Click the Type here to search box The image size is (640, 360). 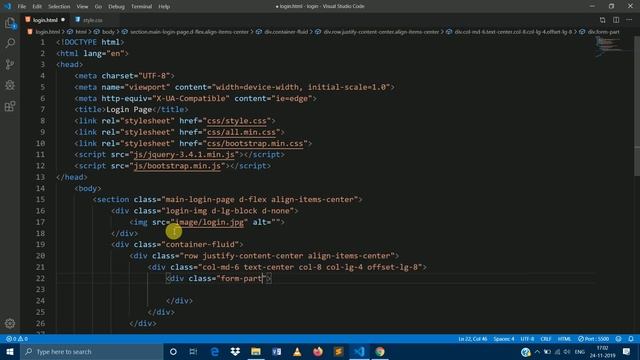click(92, 351)
